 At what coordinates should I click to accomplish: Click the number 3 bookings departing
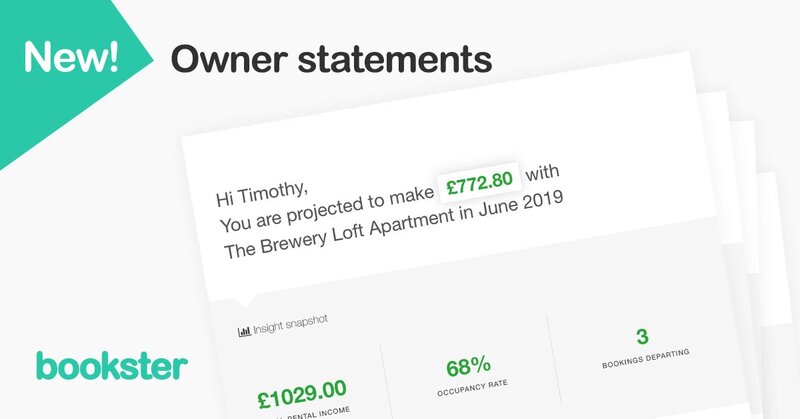point(642,336)
